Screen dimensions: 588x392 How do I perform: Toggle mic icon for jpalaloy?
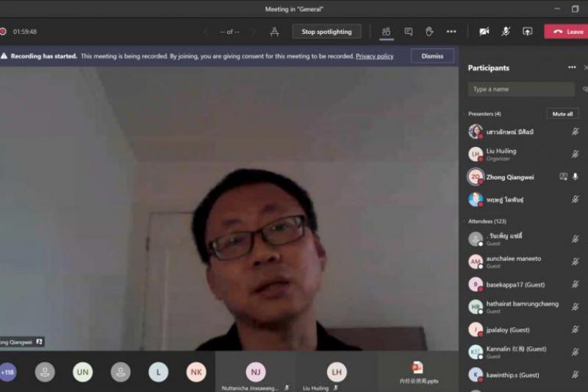pos(576,329)
